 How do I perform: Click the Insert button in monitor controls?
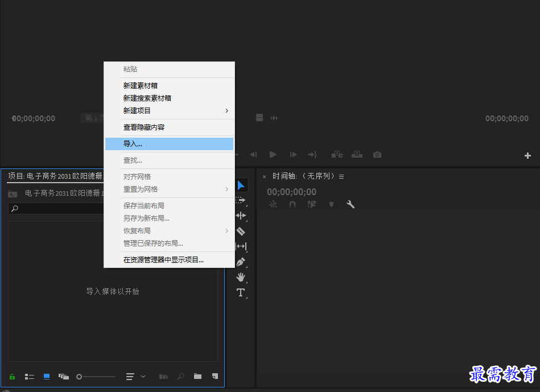(x=337, y=155)
